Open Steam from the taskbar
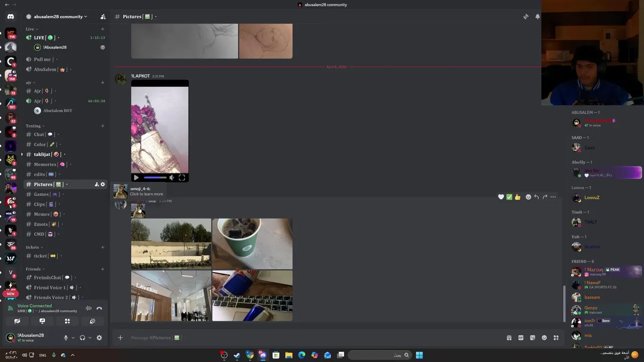Viewport: 644px width, 362px height. [237, 355]
